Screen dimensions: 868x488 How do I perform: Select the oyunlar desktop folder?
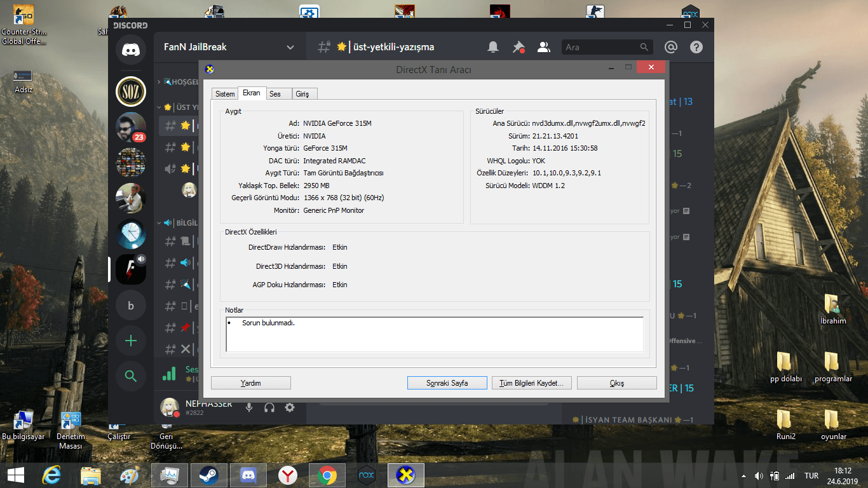click(x=833, y=425)
